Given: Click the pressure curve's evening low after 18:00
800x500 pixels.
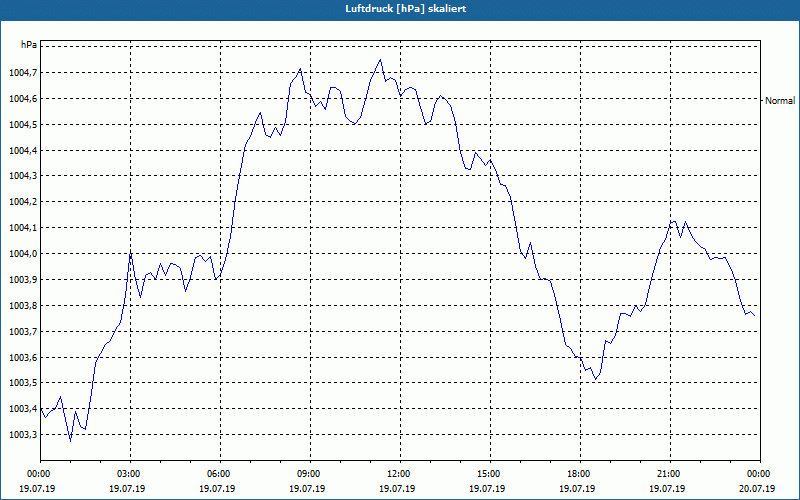Looking at the screenshot, I should [x=595, y=380].
